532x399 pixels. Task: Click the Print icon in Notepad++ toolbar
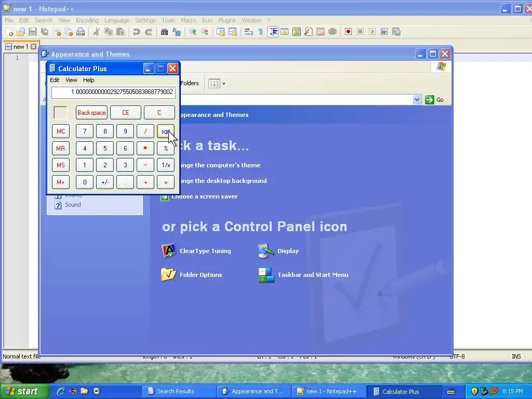click(81, 32)
